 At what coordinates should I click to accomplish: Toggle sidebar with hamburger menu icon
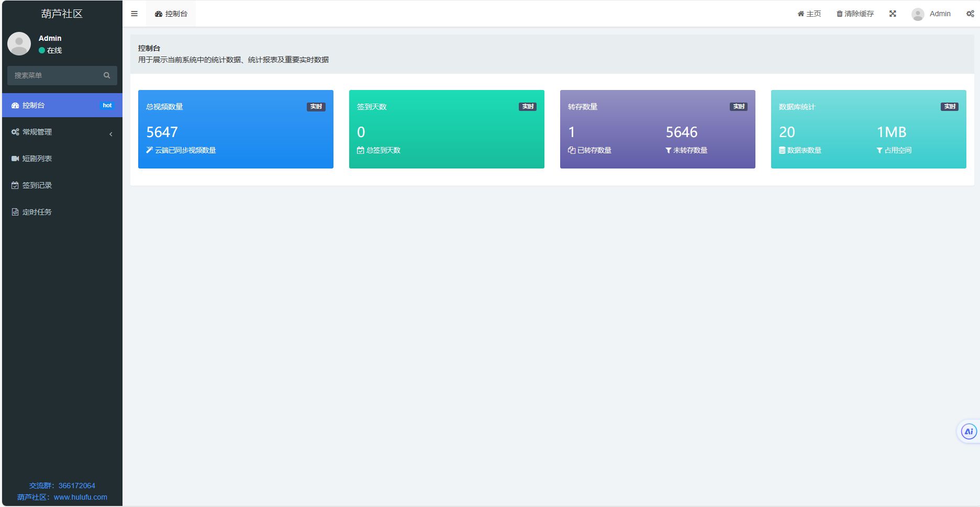(134, 14)
